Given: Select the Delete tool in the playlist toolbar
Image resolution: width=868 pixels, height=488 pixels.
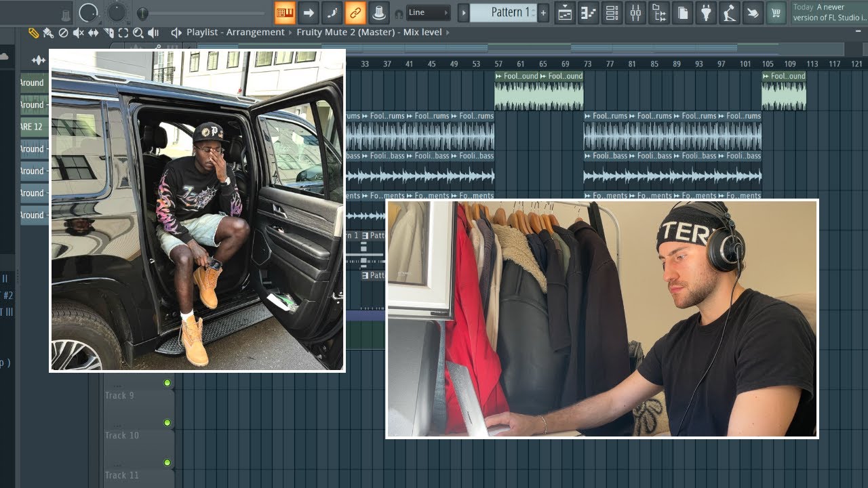Looking at the screenshot, I should [63, 33].
